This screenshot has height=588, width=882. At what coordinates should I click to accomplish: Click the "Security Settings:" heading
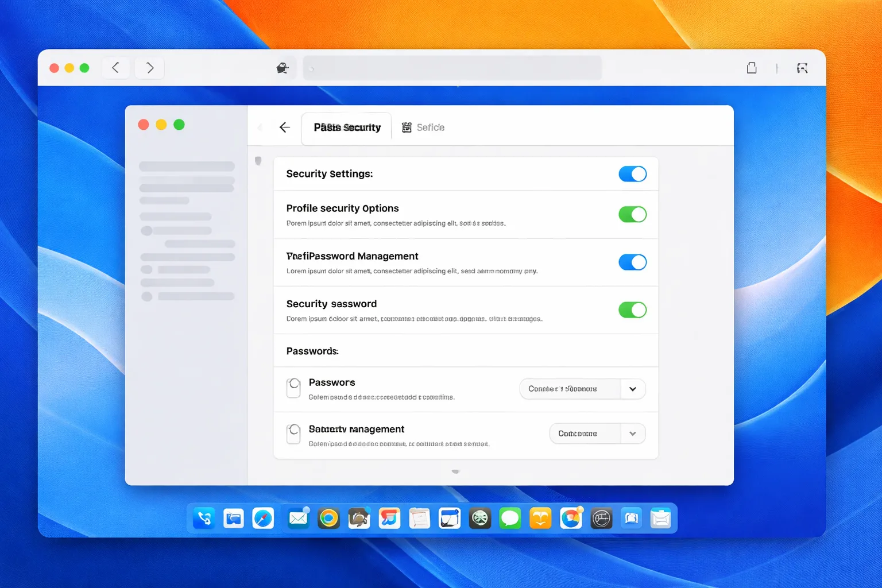pyautogui.click(x=330, y=174)
